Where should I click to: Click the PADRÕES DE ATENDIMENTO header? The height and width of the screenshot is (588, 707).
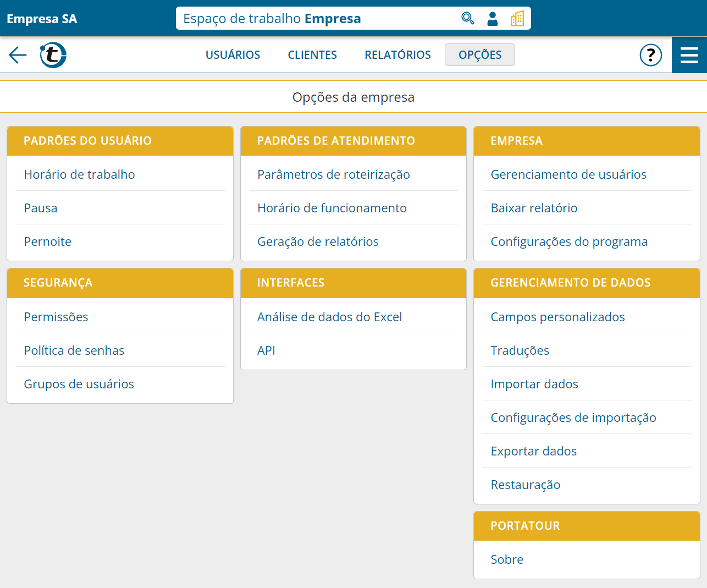pyautogui.click(x=353, y=141)
